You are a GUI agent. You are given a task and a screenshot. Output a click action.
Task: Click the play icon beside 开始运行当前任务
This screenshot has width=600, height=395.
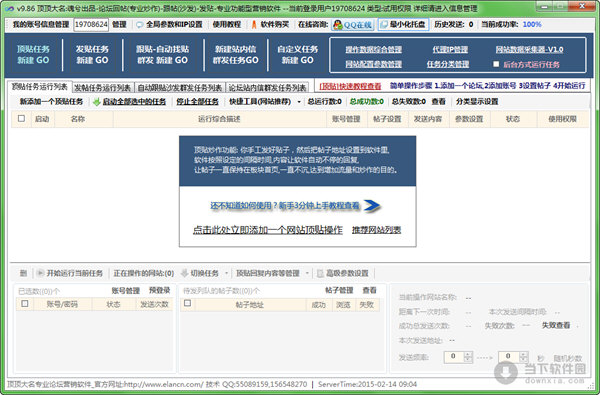pos(40,273)
